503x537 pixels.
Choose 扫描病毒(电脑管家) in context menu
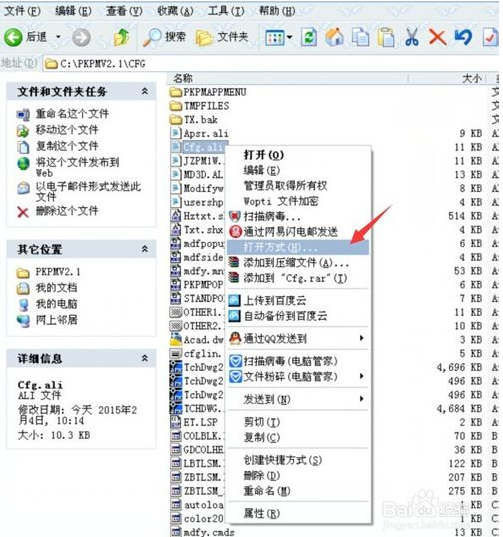pos(298,361)
